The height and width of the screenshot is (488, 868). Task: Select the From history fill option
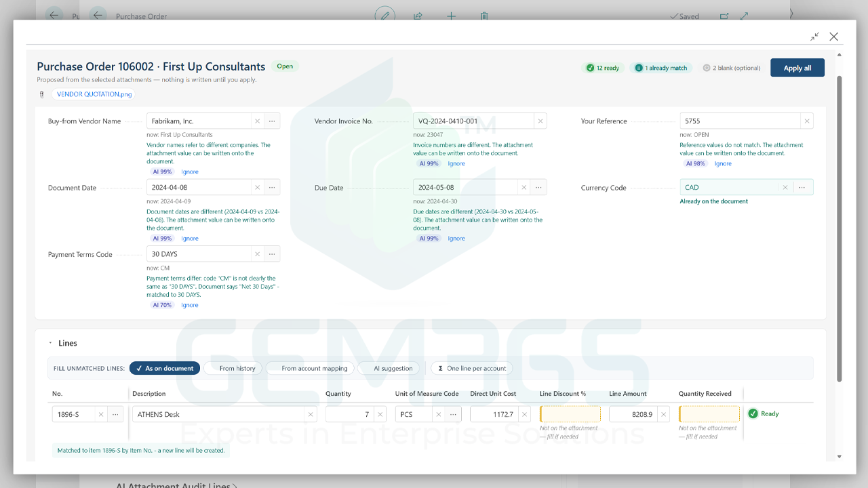point(232,368)
